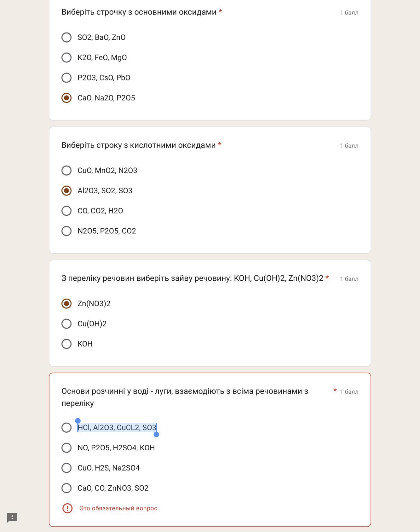Select the KOH radio option
This screenshot has width=420, height=532.
(66, 344)
